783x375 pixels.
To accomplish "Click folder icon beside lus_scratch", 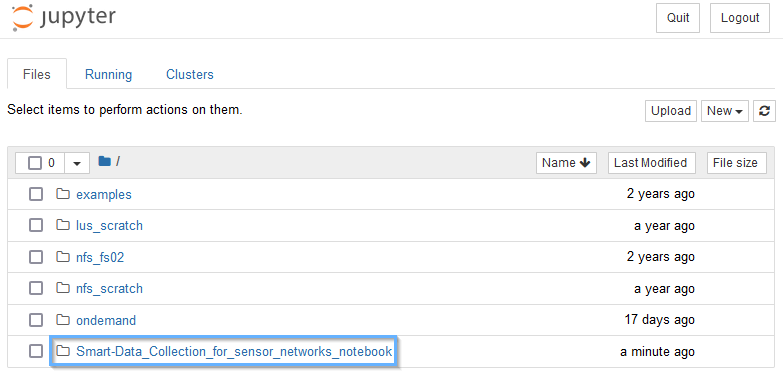I will click(x=62, y=225).
